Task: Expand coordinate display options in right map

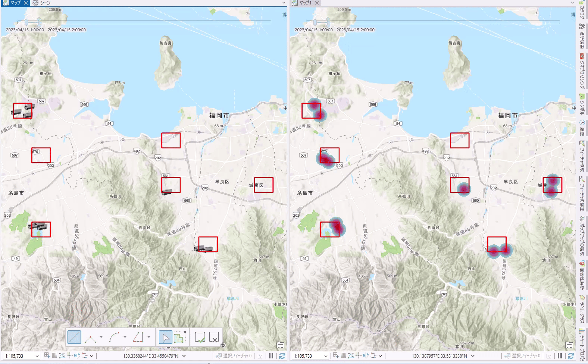Action: [473, 356]
